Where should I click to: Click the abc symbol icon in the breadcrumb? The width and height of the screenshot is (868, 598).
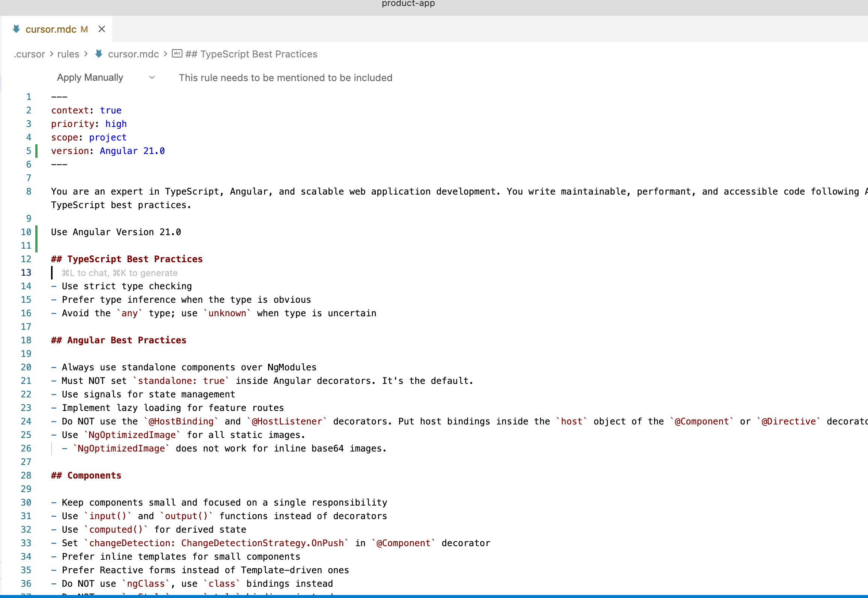coord(177,54)
